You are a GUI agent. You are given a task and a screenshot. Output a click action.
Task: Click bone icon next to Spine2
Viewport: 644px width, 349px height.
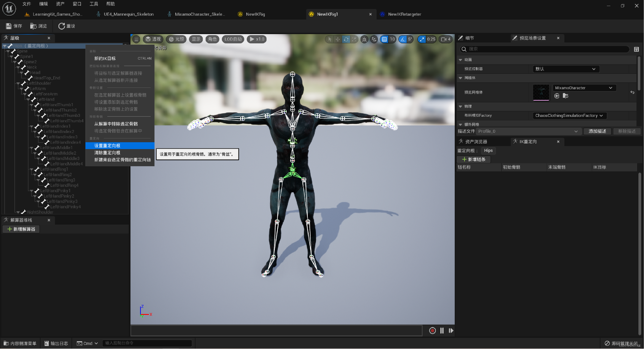[x=20, y=62]
